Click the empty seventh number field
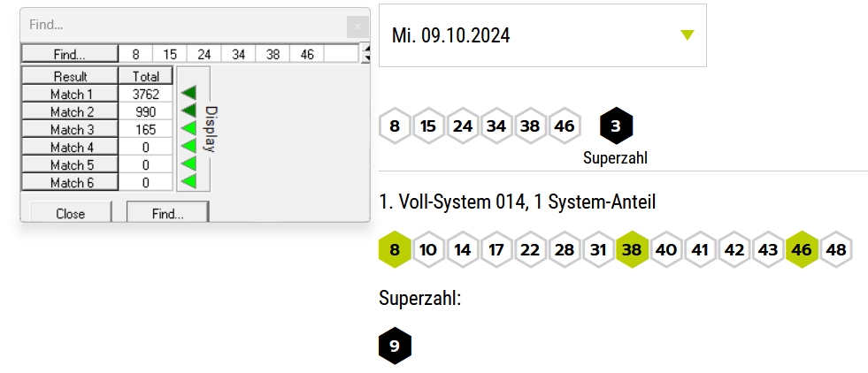 pyautogui.click(x=341, y=54)
